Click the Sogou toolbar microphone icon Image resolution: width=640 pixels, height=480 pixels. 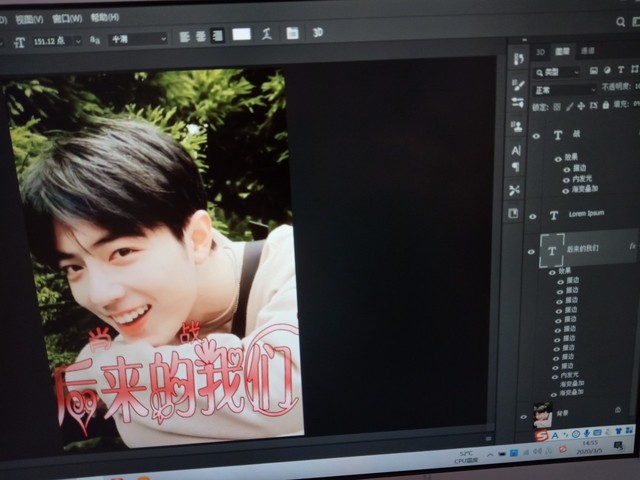[587, 433]
